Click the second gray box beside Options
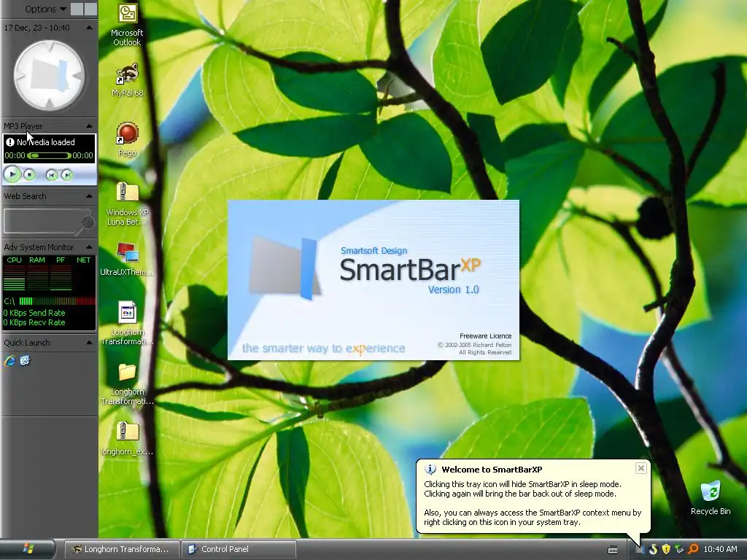The height and width of the screenshot is (560, 747). [90, 9]
